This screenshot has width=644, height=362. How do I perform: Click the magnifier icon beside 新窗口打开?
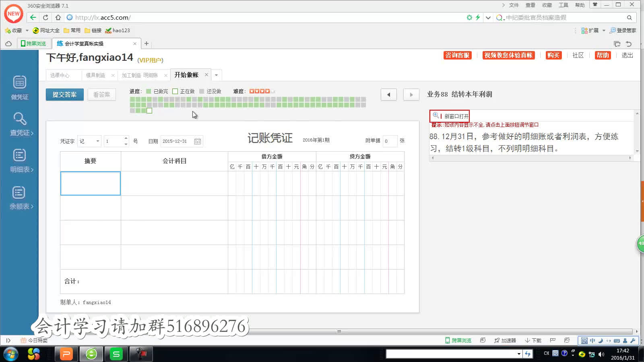[436, 115]
